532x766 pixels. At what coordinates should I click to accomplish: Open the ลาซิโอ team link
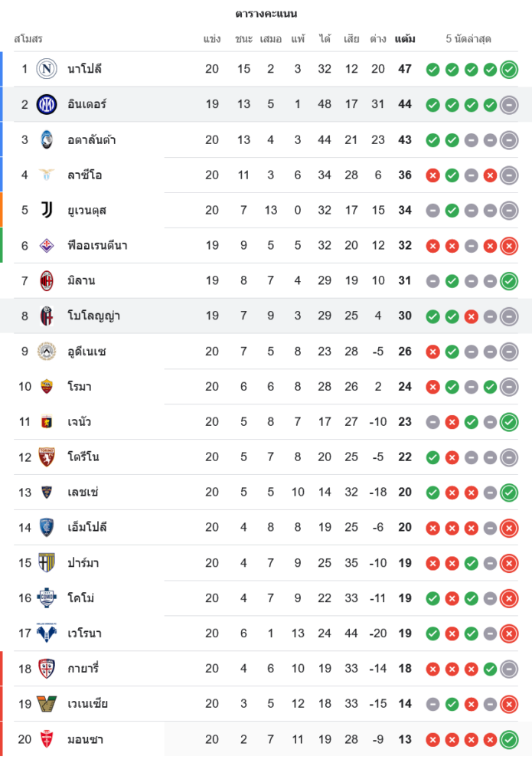pos(84,175)
